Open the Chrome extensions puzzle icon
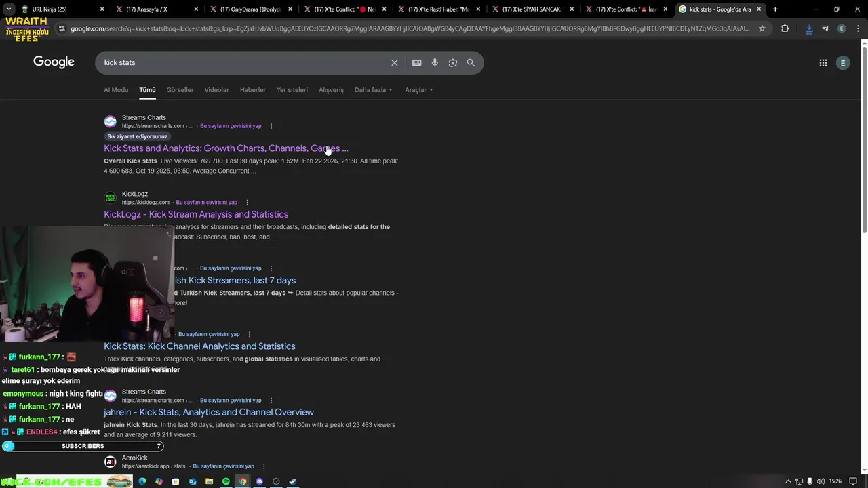Screen dimensions: 868x488 785,28
